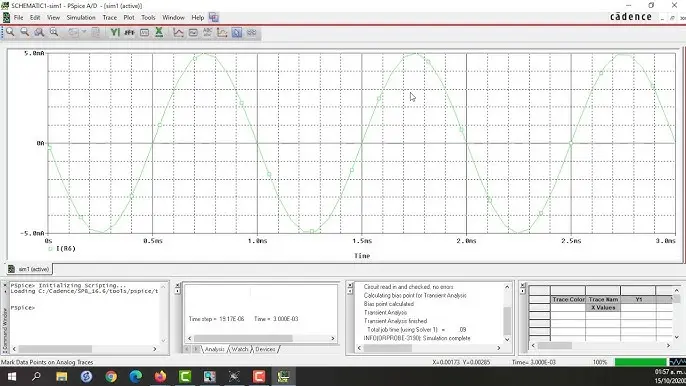Close the Command Window panel
Image resolution: width=686 pixels, height=386 pixels.
pyautogui.click(x=5, y=286)
